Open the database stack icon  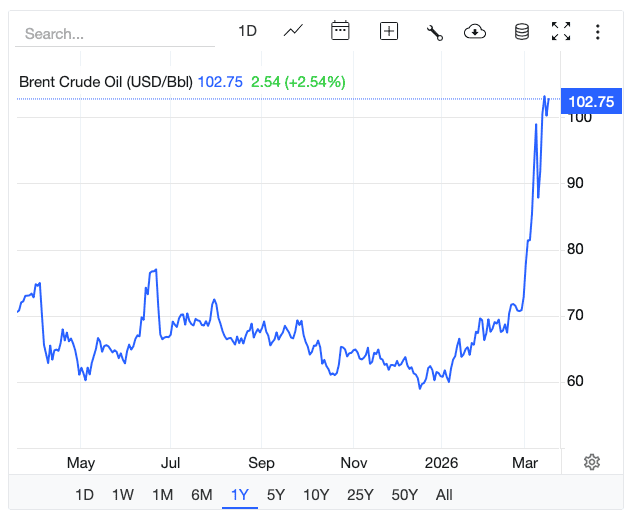(521, 32)
